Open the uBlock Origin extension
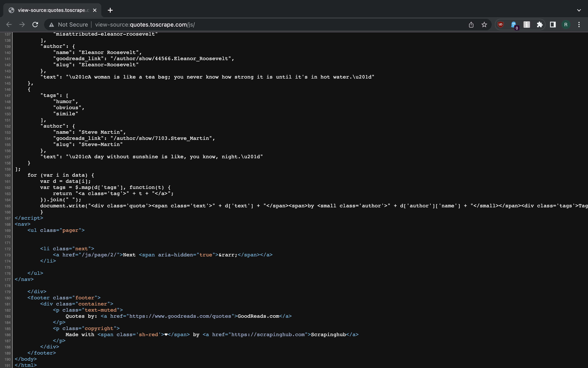This screenshot has height=368, width=588. pyautogui.click(x=501, y=25)
